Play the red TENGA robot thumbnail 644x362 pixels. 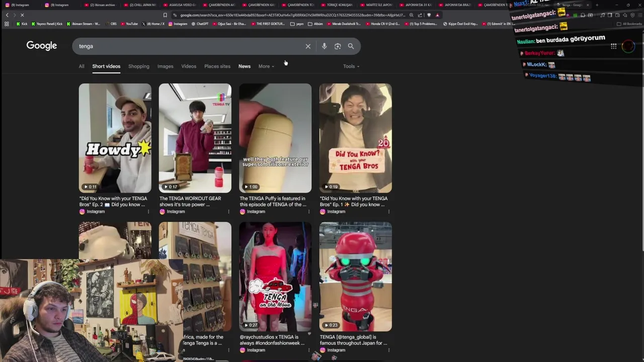tap(356, 277)
